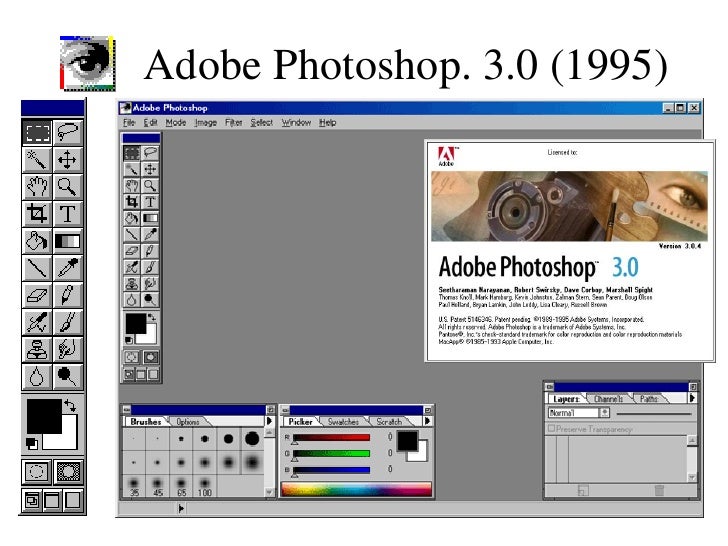Pick the Smudge finger tool in the enlarged toolbox
The image size is (728, 546).
coord(68,350)
